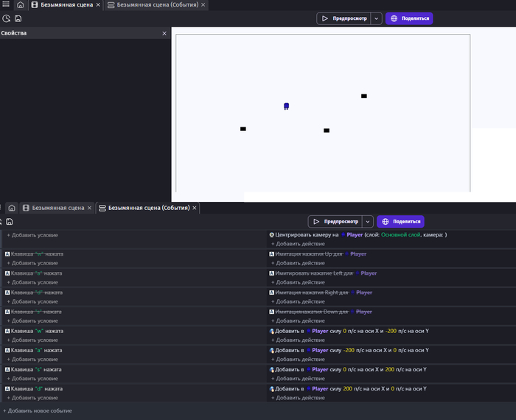The height and width of the screenshot is (420, 516).
Task: Click keyboard icon of the enabled "a" key condition
Action: (x=7, y=350)
